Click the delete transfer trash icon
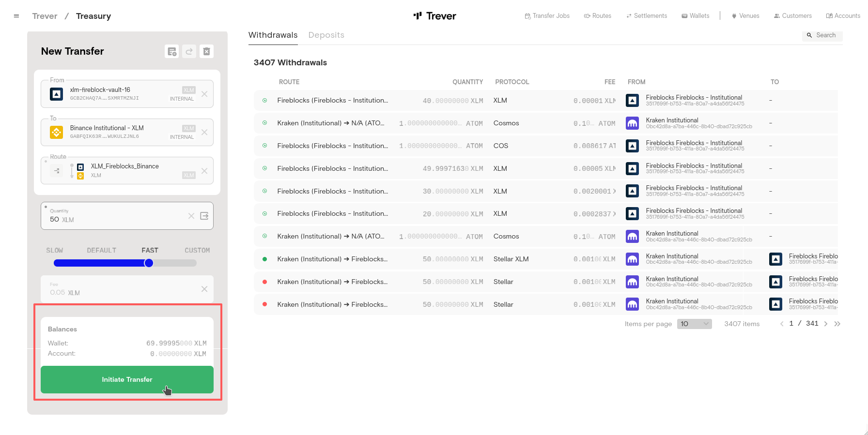The image size is (868, 435). pos(206,51)
